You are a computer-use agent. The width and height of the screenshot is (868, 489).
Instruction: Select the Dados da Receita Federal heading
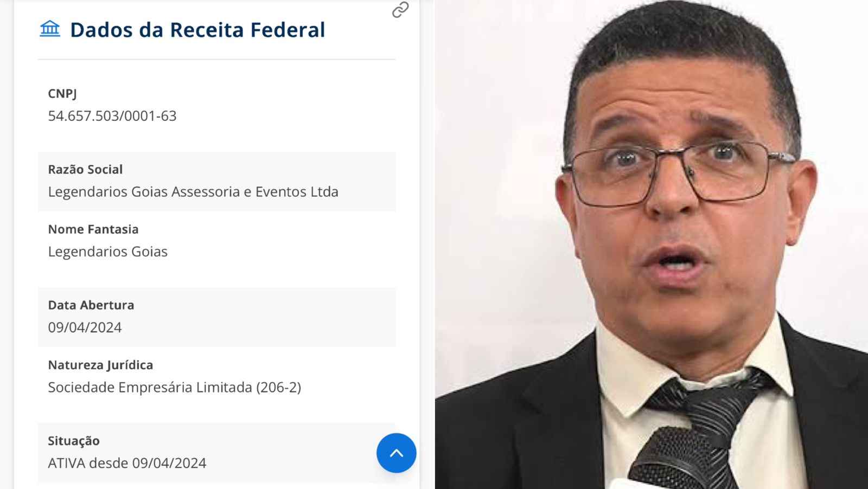pos(197,30)
